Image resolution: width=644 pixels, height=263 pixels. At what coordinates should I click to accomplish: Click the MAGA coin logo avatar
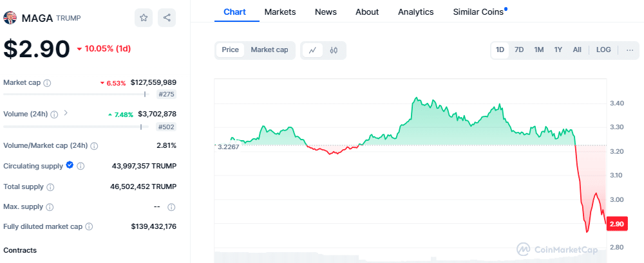pos(10,17)
